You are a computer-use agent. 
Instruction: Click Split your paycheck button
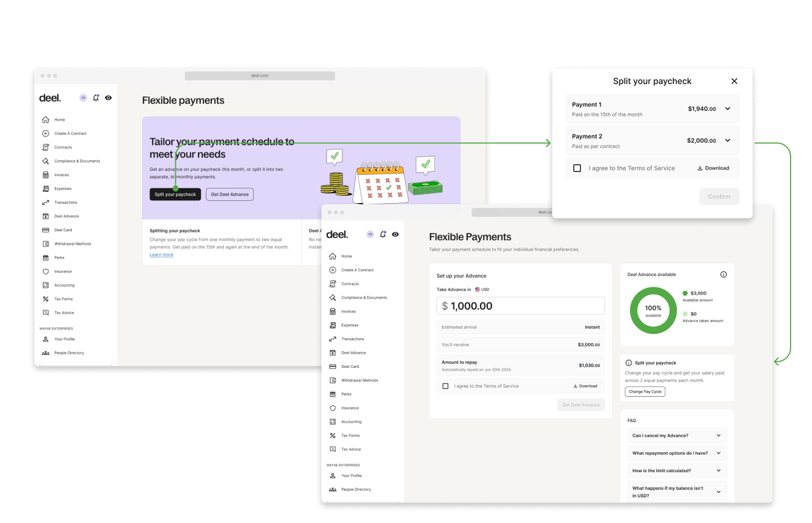pos(175,194)
